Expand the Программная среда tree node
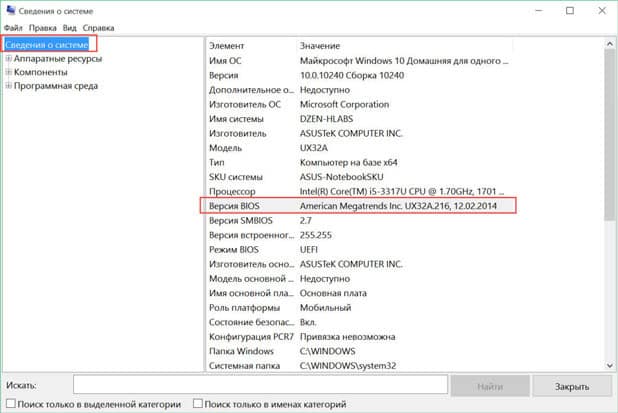618x413 pixels. pyautogui.click(x=8, y=86)
